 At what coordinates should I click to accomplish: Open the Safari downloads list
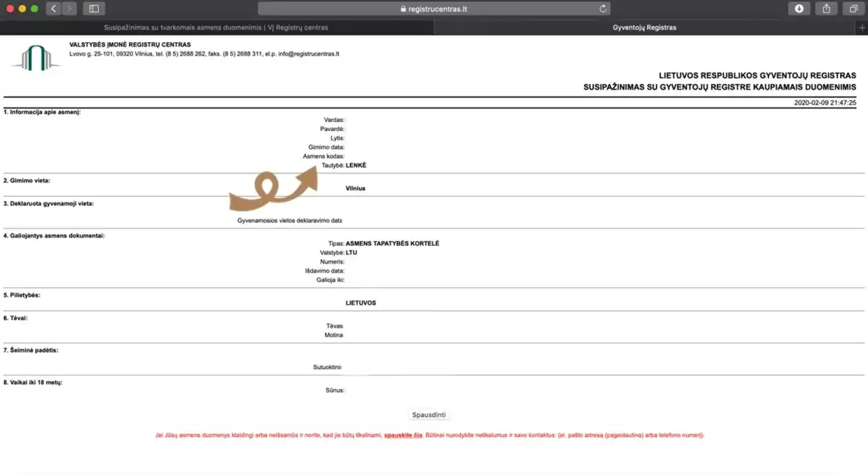pos(799,9)
